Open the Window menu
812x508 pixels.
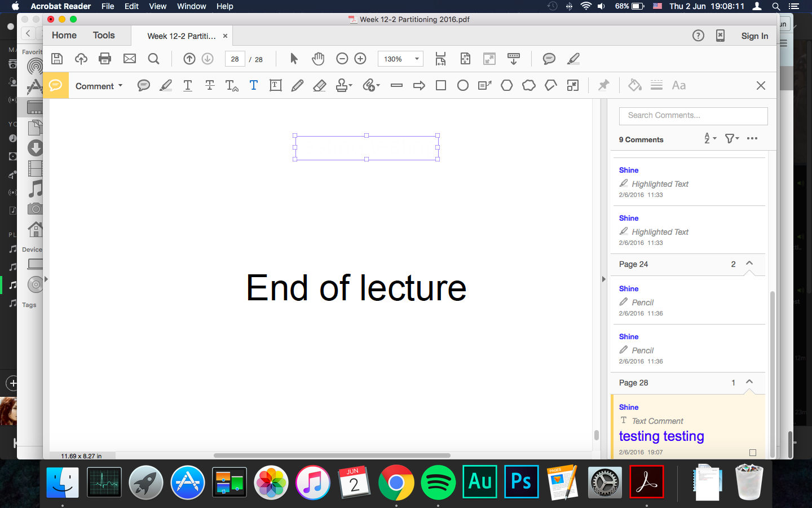192,6
